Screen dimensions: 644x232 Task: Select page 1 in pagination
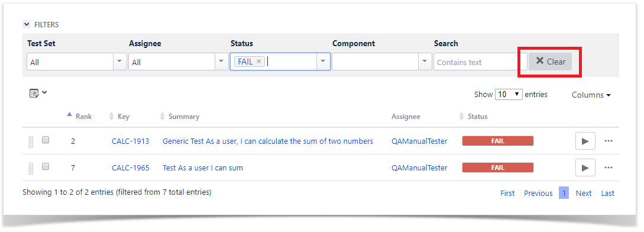point(564,193)
